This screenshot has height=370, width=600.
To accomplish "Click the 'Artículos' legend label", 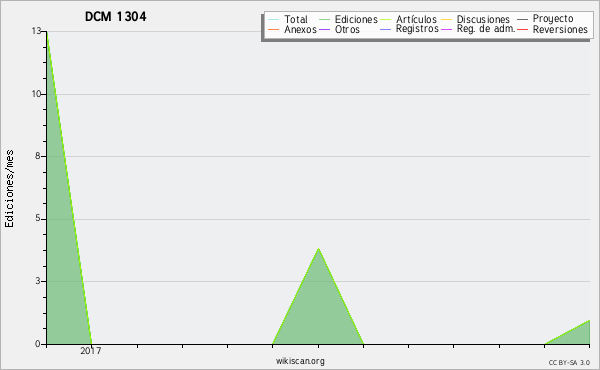I will point(416,20).
